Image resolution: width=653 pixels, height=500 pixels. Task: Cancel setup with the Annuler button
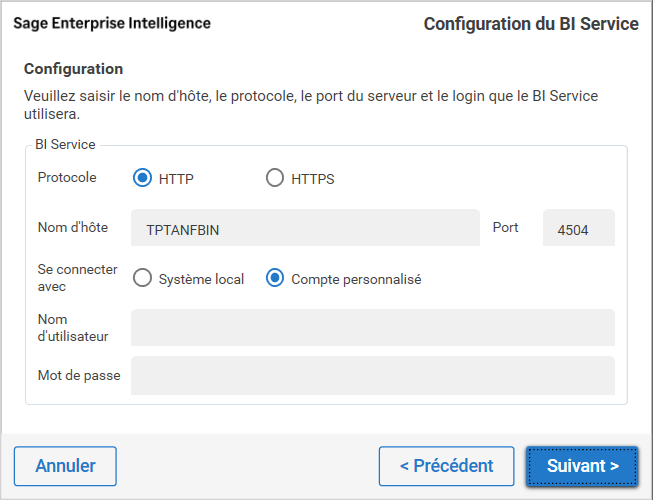click(x=65, y=466)
